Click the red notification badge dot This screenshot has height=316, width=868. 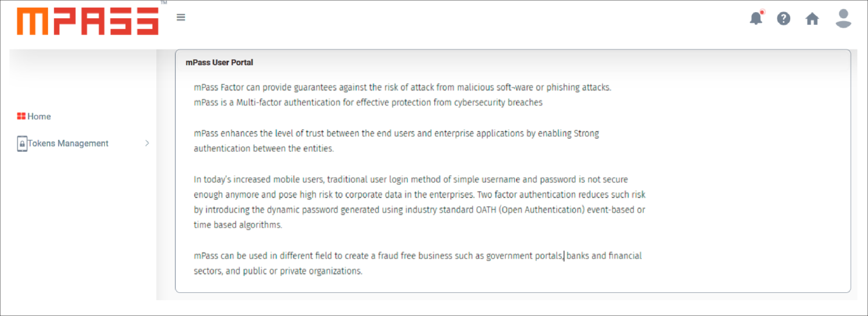pos(762,12)
